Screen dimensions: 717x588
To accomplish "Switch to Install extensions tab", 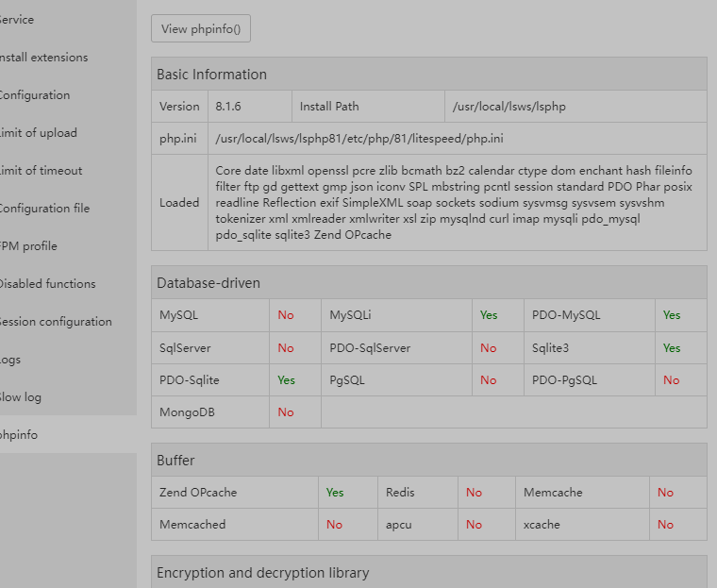I will click(42, 58).
